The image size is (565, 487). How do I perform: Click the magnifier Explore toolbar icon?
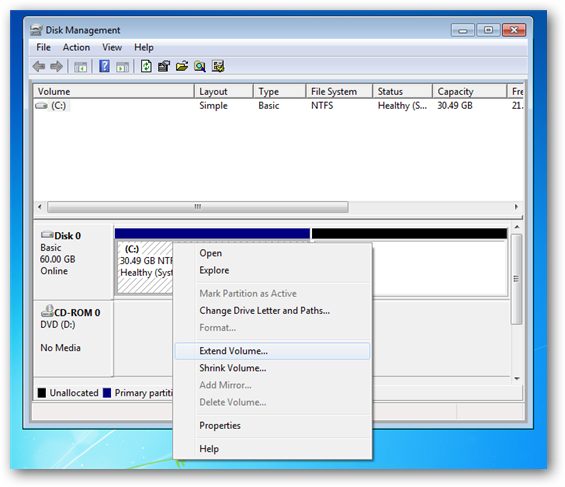pyautogui.click(x=200, y=66)
